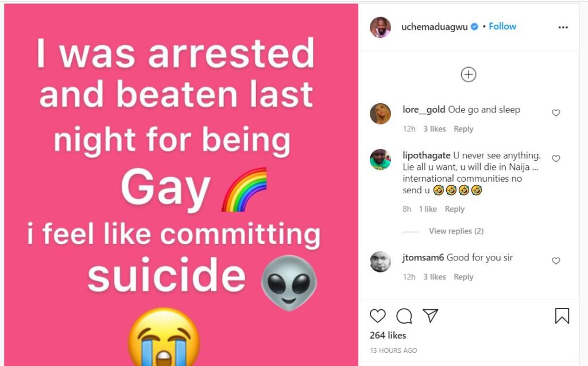588x366 pixels.
Task: Open the uchemaduagwu username link
Action: [434, 26]
